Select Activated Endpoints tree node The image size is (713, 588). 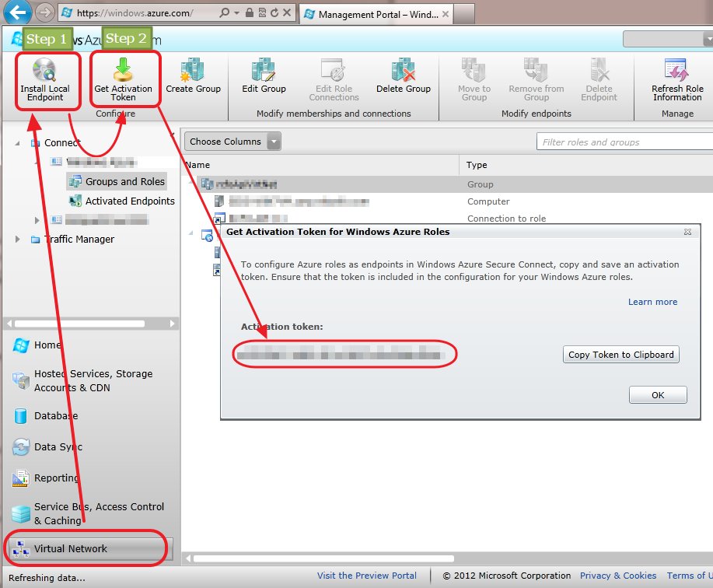(122, 201)
